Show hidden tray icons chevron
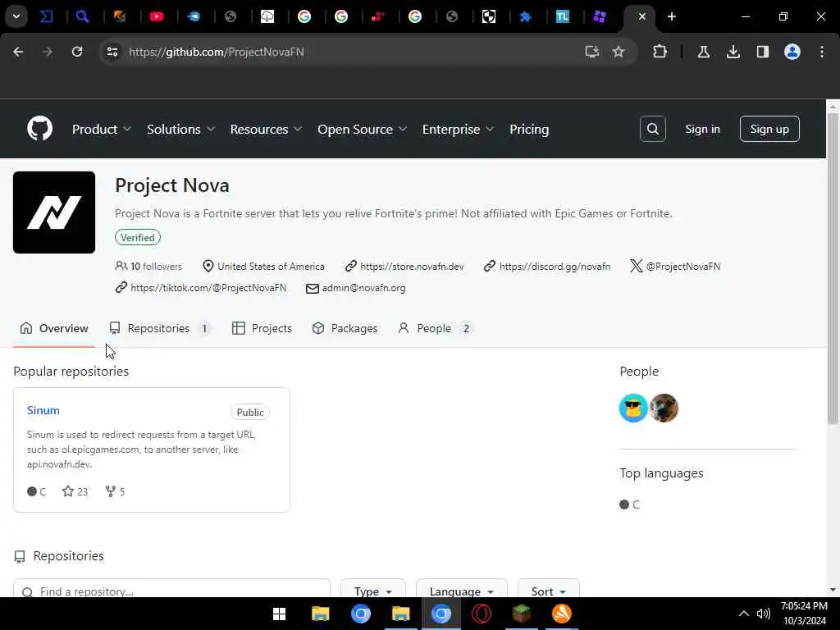The width and height of the screenshot is (840, 630). (743, 614)
